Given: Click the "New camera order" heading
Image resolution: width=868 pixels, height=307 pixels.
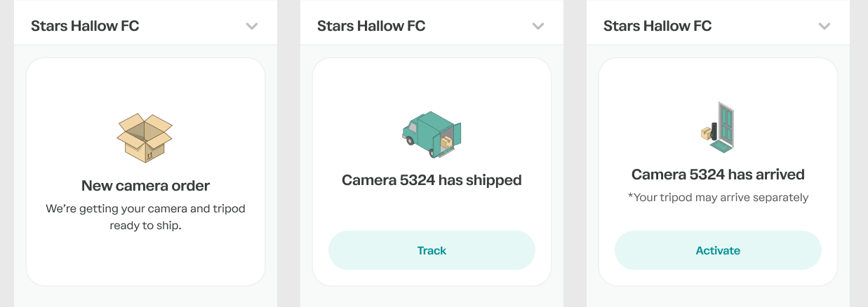Looking at the screenshot, I should (x=145, y=186).
